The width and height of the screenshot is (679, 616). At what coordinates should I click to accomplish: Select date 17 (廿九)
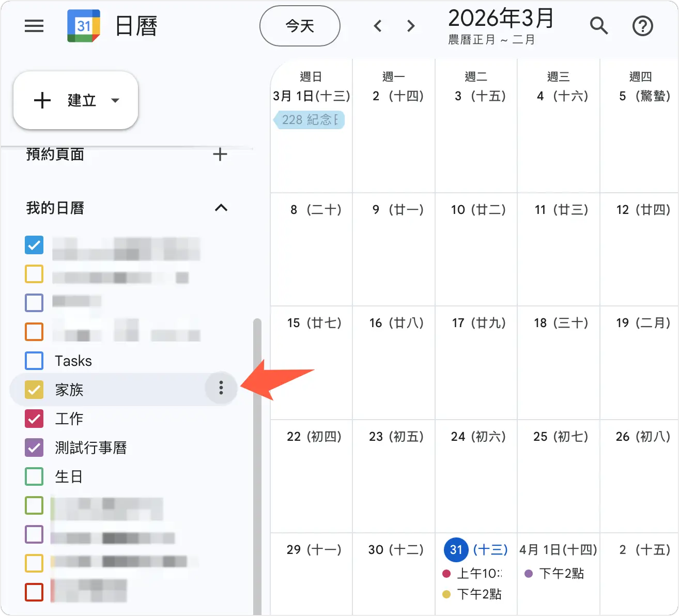[479, 323]
